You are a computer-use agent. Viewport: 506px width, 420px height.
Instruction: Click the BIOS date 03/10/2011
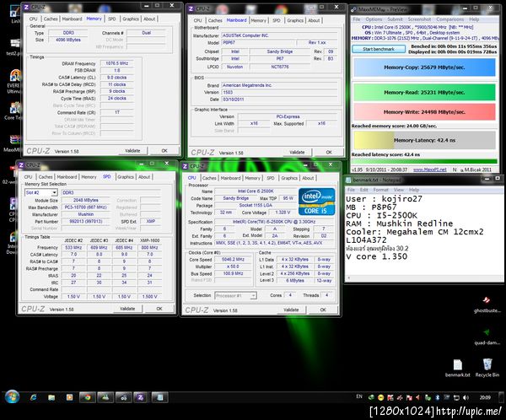[279, 100]
